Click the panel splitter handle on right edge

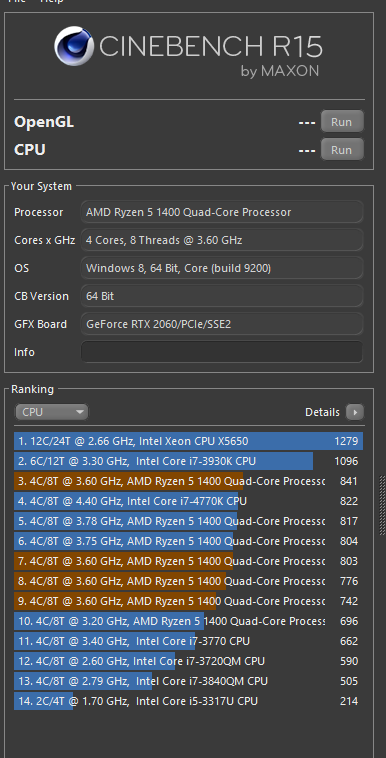(384, 505)
